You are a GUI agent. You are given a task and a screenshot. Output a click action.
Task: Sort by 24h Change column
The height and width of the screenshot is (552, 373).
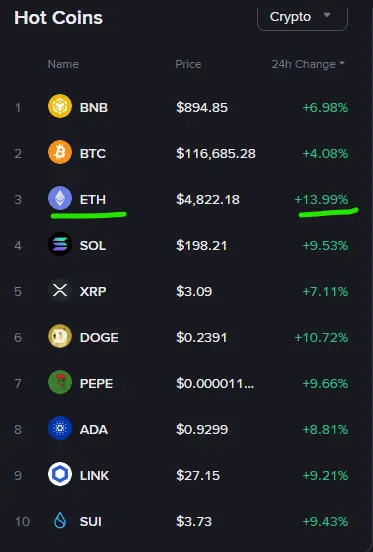tap(303, 64)
